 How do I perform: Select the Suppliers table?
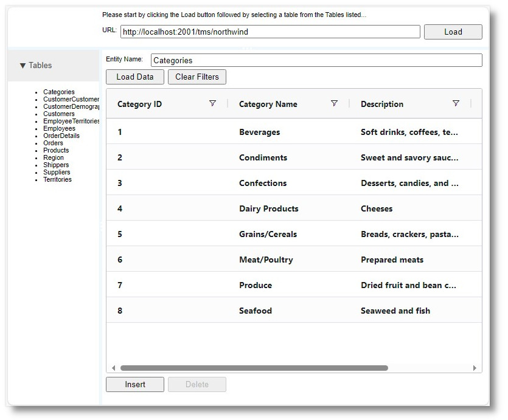(x=57, y=172)
